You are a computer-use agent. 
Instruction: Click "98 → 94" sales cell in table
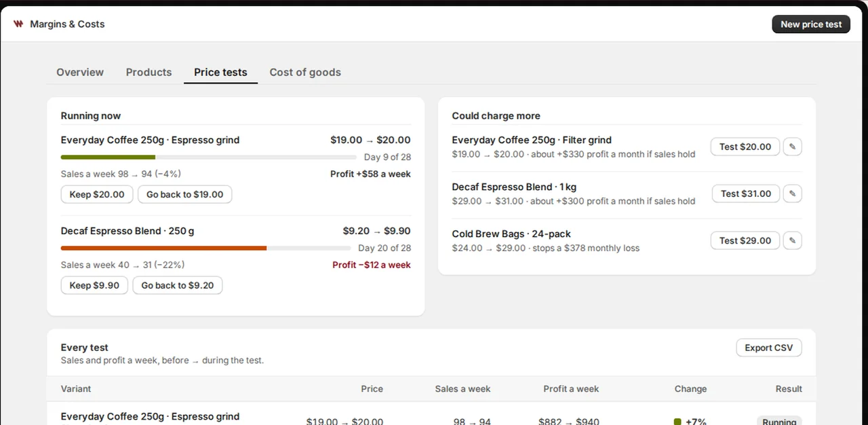tap(472, 422)
